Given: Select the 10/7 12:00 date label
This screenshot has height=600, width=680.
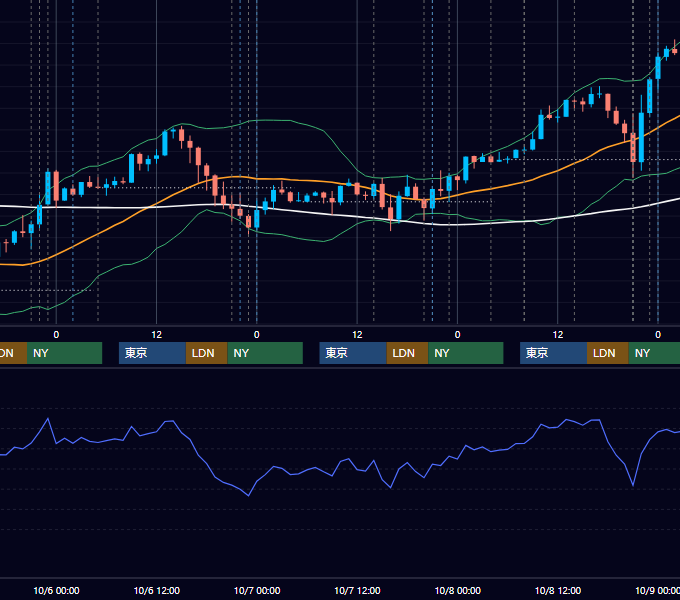Looking at the screenshot, I should click(x=357, y=590).
